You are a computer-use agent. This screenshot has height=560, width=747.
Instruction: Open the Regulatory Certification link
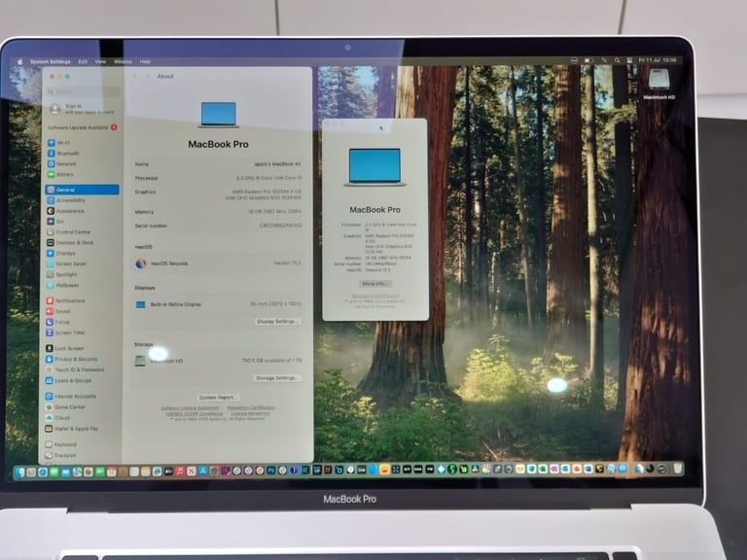click(251, 408)
